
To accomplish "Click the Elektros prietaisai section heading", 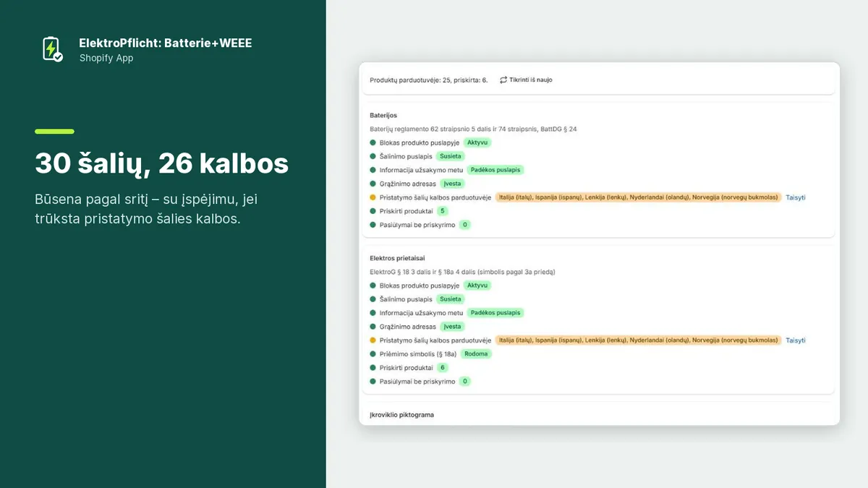I will tap(397, 258).
